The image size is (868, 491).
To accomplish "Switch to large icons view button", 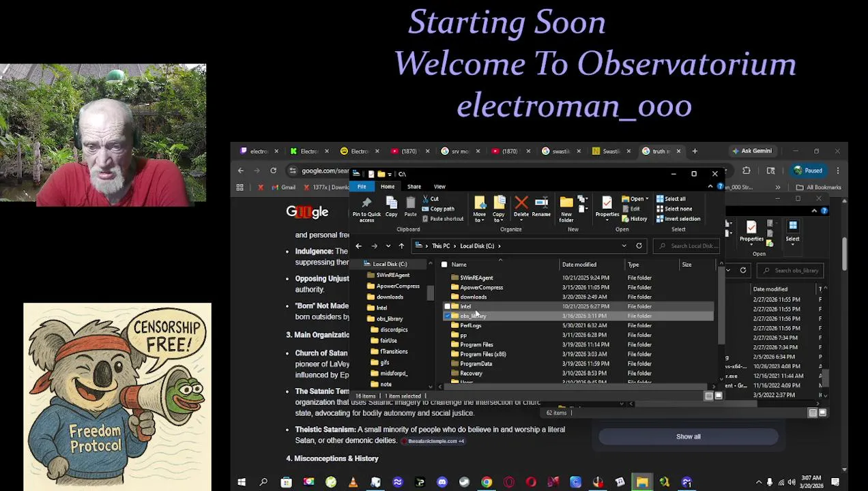I will [718, 396].
